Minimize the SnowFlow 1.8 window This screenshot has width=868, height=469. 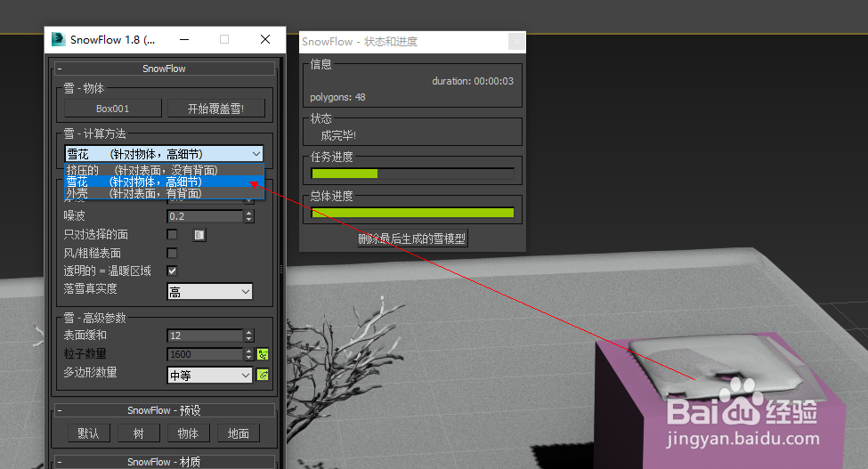[184, 39]
